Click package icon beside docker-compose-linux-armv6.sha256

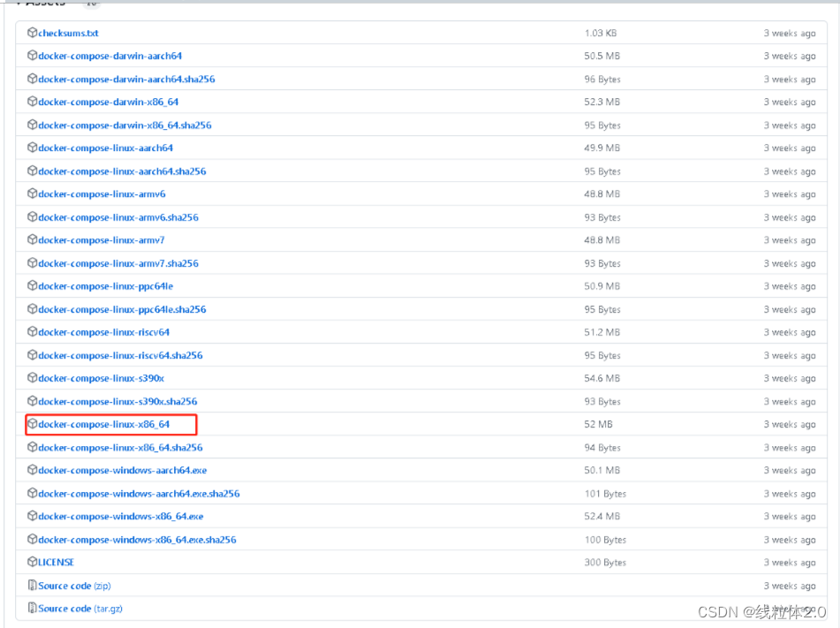coord(32,217)
